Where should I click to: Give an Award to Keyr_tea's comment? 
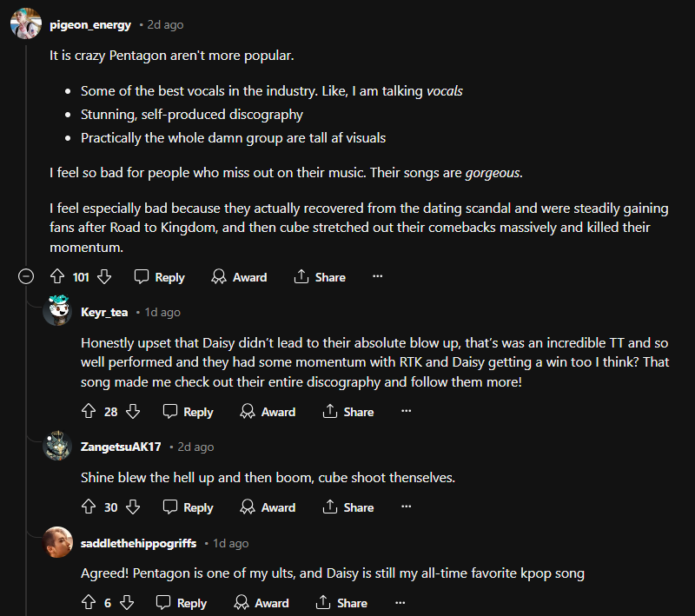(268, 412)
